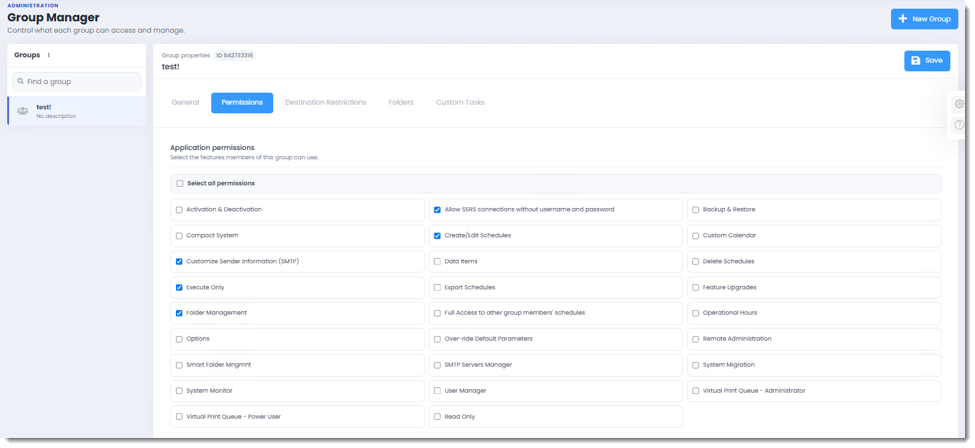
Task: Click the Find a group search field
Action: [x=76, y=82]
